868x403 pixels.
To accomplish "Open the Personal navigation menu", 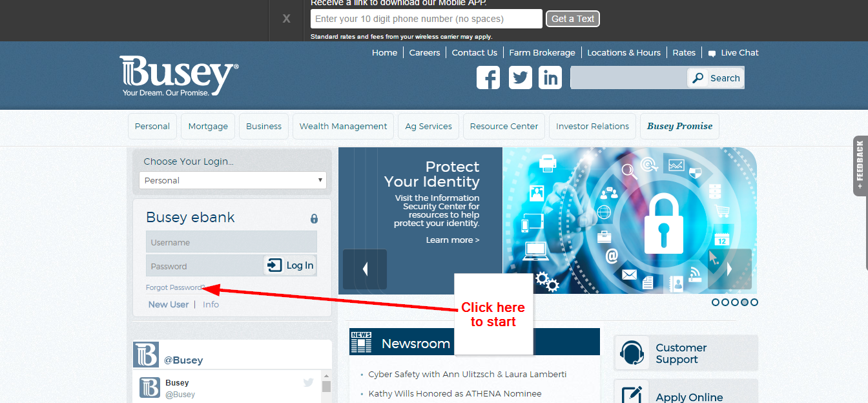I will (152, 127).
